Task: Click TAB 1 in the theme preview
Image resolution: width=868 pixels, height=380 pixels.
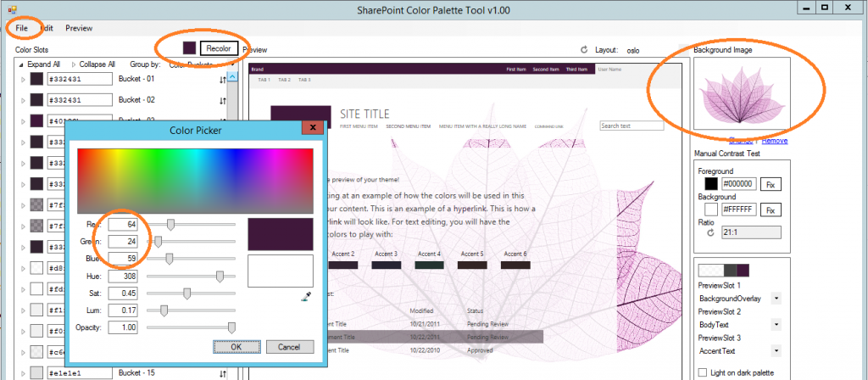Action: pos(264,81)
